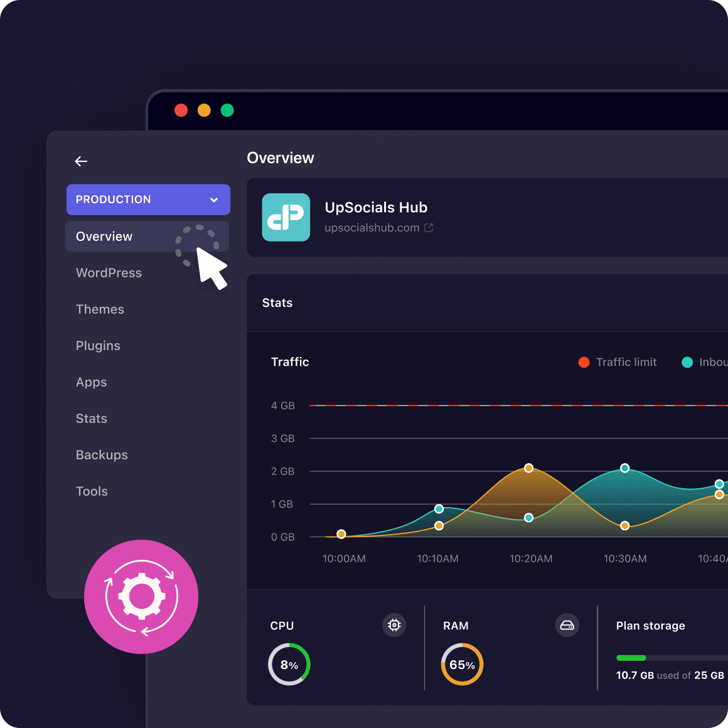Click the Traffic chart title

coord(290,362)
